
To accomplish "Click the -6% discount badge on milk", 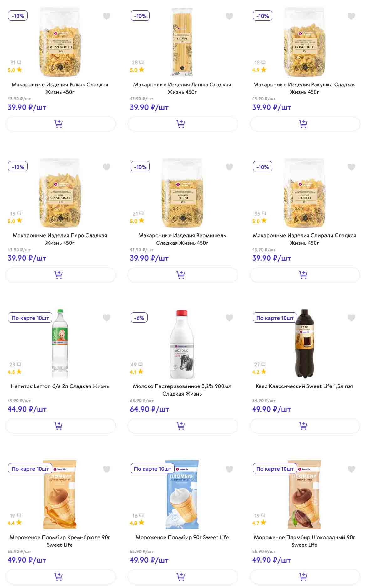I will pos(139,318).
